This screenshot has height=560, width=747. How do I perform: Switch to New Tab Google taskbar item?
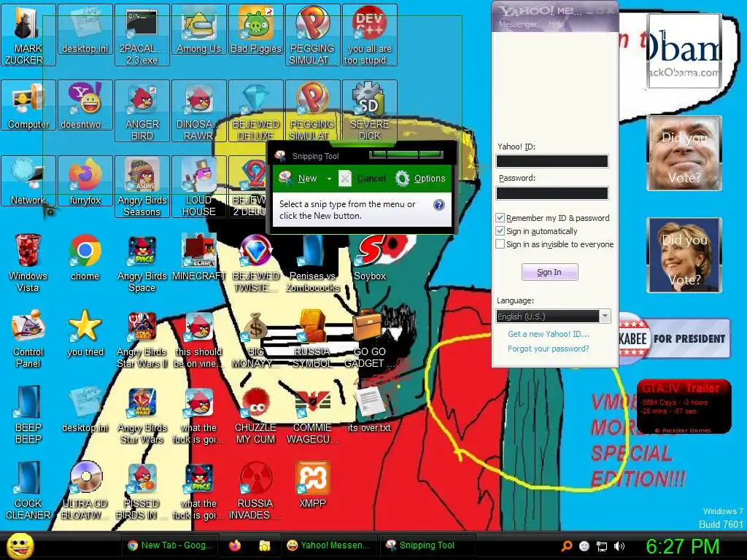click(170, 545)
